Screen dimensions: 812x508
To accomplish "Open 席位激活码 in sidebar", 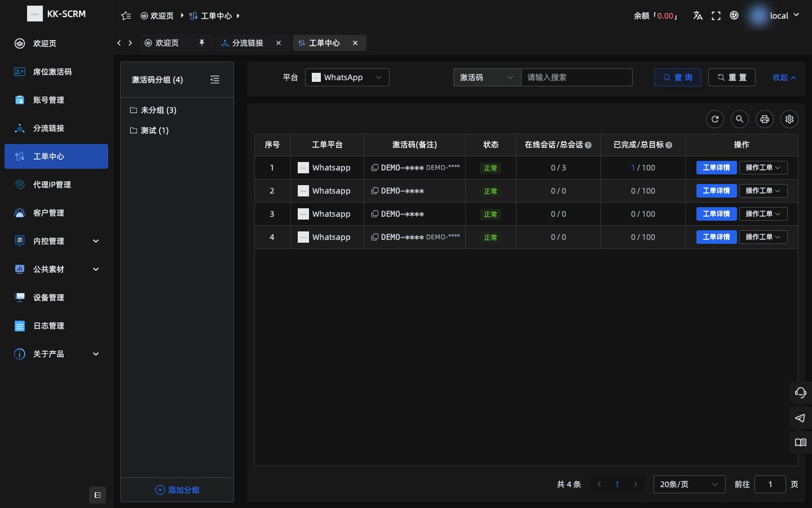I will pos(56,72).
